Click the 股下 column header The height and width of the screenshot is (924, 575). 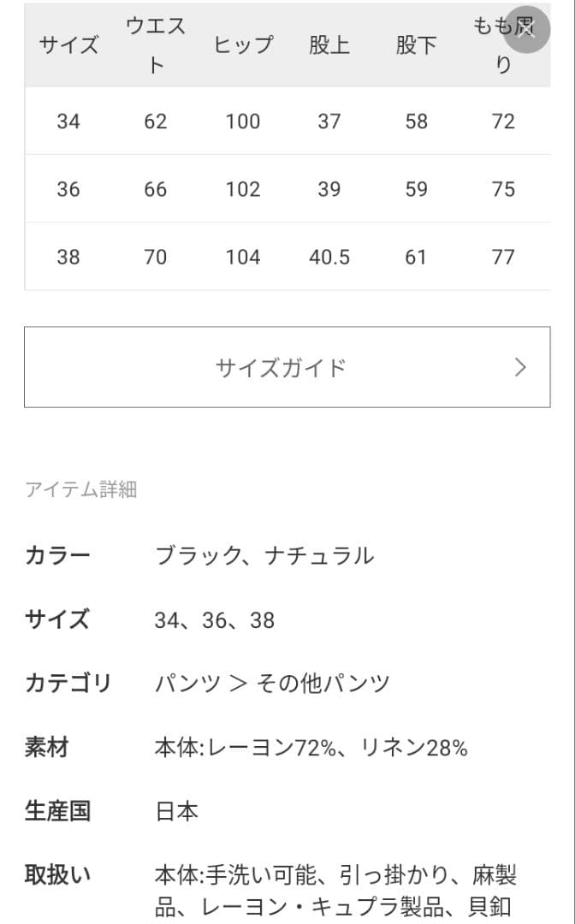417,44
